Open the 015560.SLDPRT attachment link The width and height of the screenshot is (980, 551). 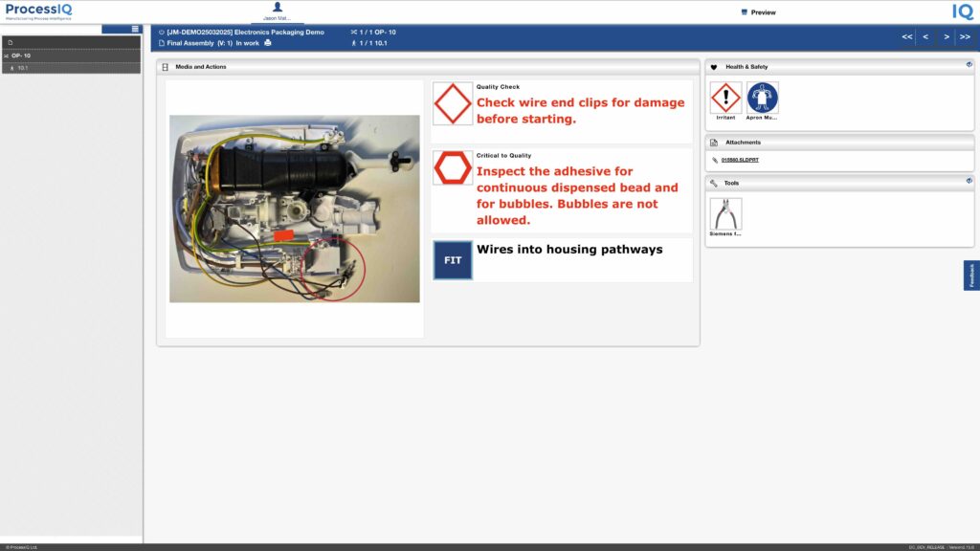click(740, 160)
